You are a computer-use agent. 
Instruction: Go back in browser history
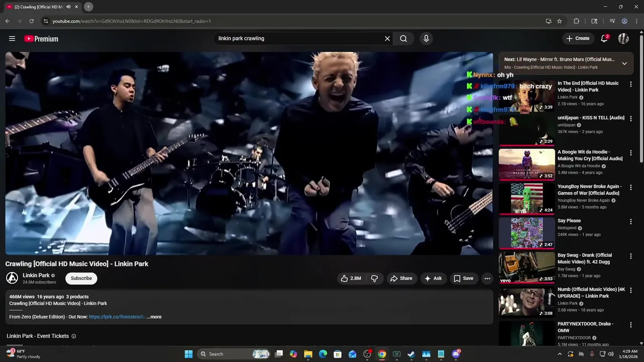click(x=8, y=21)
